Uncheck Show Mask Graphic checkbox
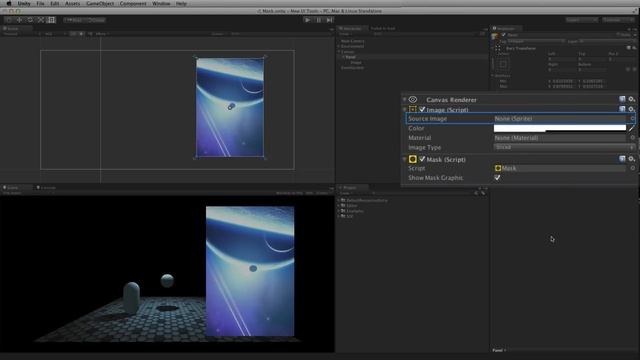 point(497,178)
